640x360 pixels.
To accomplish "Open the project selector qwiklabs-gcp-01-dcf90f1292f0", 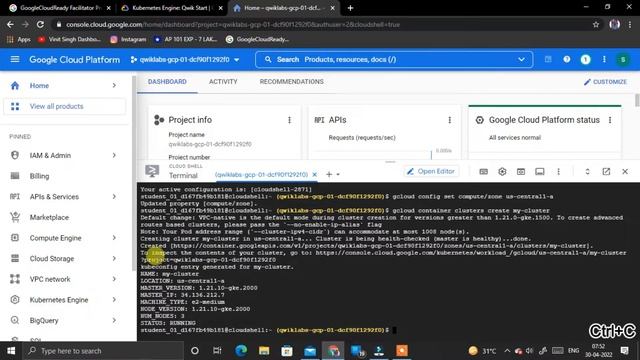I will (185, 60).
